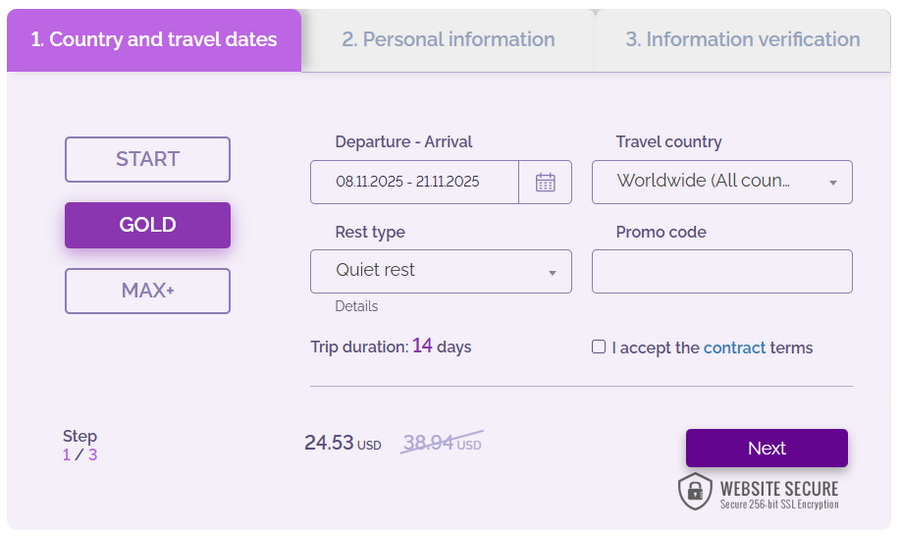Select the GOLD plan option

(148, 225)
